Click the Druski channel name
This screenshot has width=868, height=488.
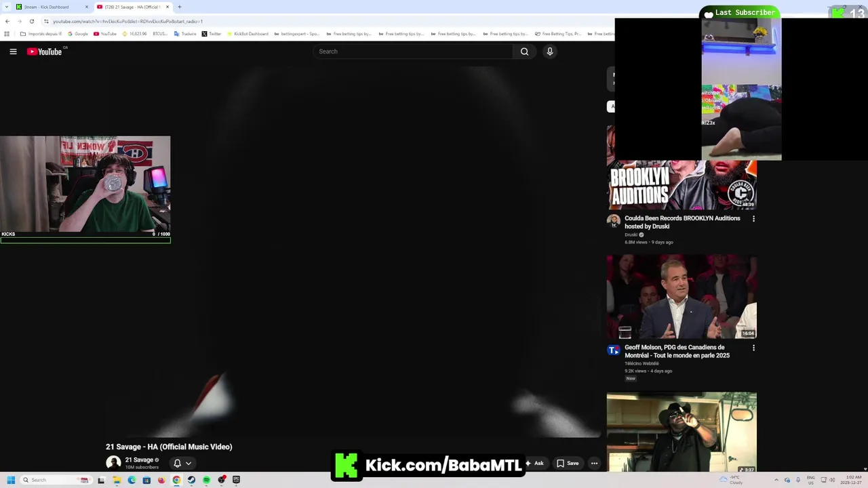pos(631,235)
